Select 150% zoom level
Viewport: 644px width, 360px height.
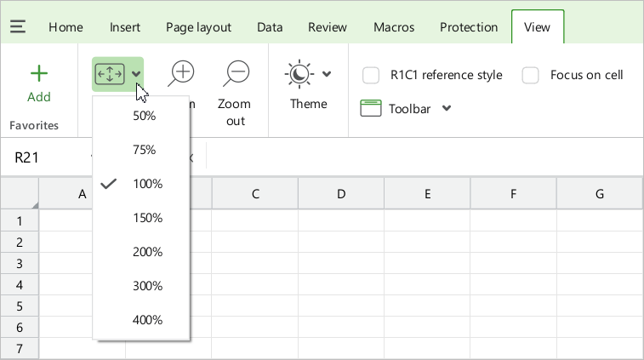point(141,218)
